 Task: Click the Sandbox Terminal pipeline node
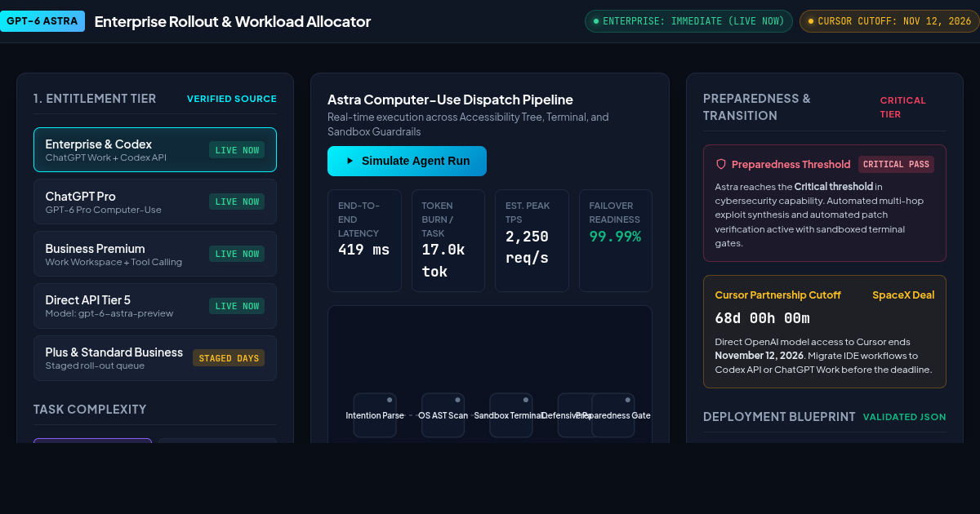(510, 415)
